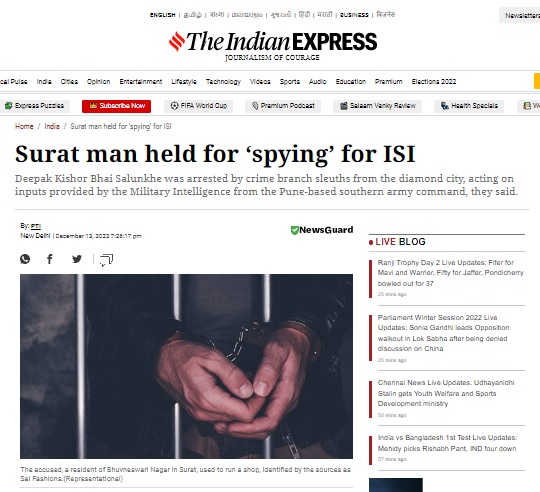The width and height of the screenshot is (540, 492).
Task: Open the Opinion menu item
Action: click(x=98, y=82)
